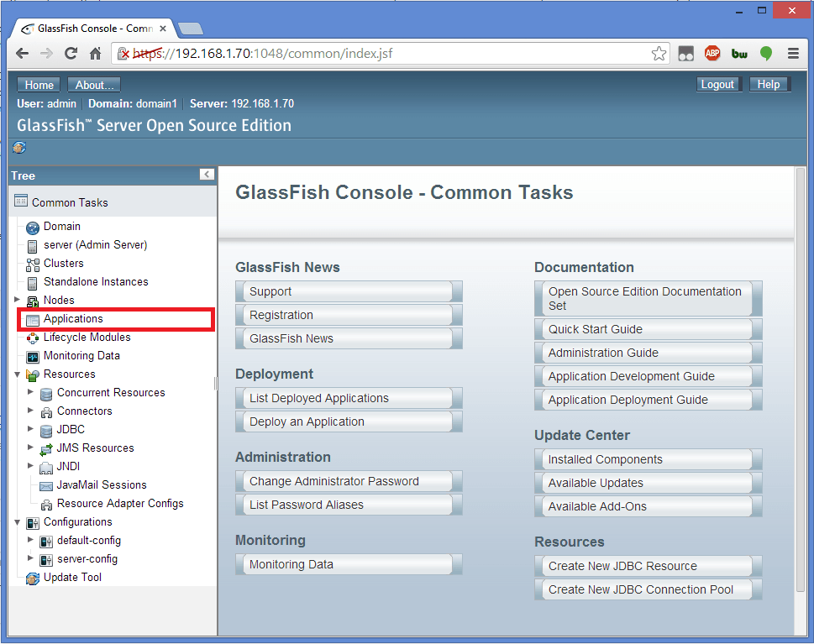Click the Logout button
814x644 pixels.
(717, 84)
